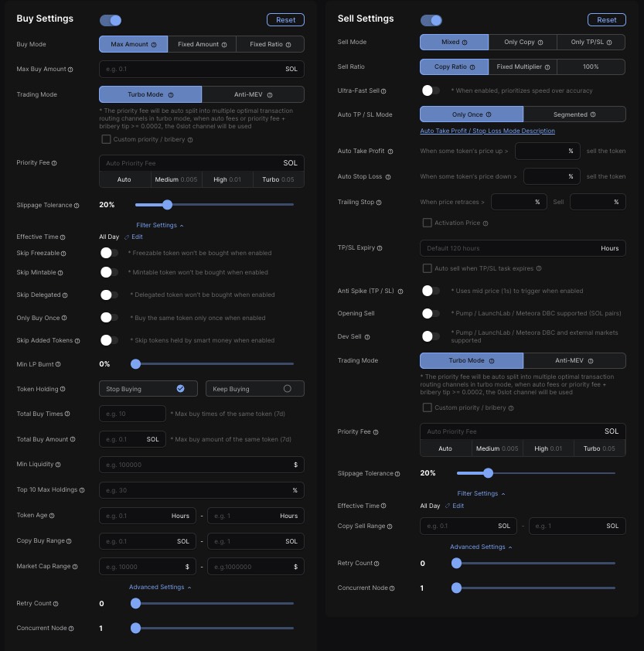Click the help icon next to Ultra-Fast Sell

383,91
